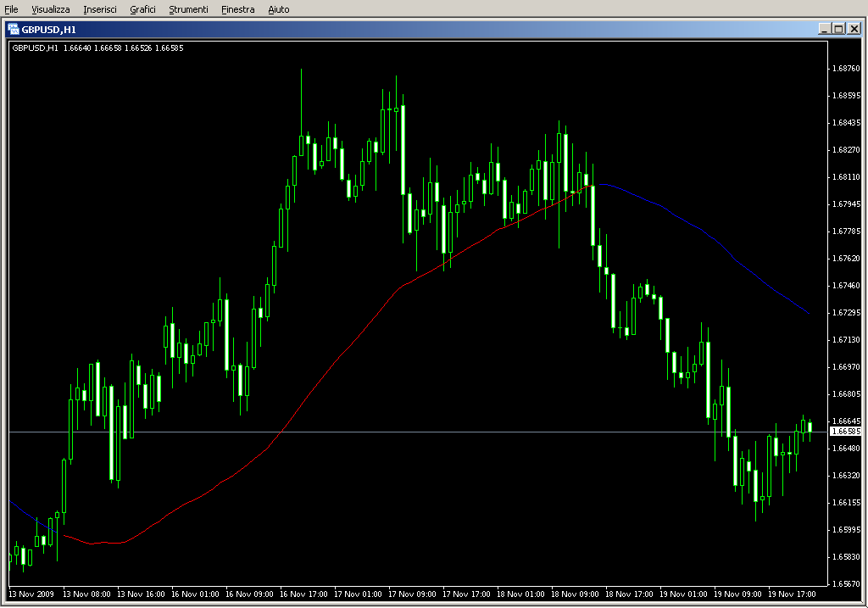Screen dimensions: 868x608
Task: Minimize the GBPUSD,H1 chart window
Action: point(825,29)
